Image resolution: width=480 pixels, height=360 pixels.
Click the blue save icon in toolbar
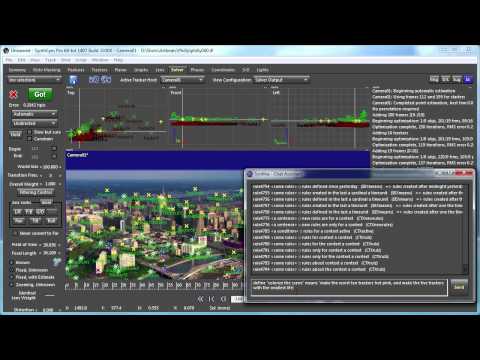point(73,80)
